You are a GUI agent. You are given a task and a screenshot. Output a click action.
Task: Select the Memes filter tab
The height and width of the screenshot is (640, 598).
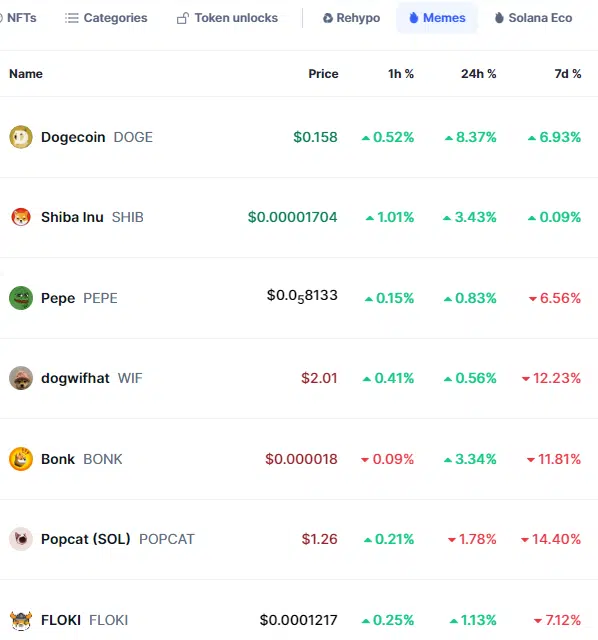point(437,18)
